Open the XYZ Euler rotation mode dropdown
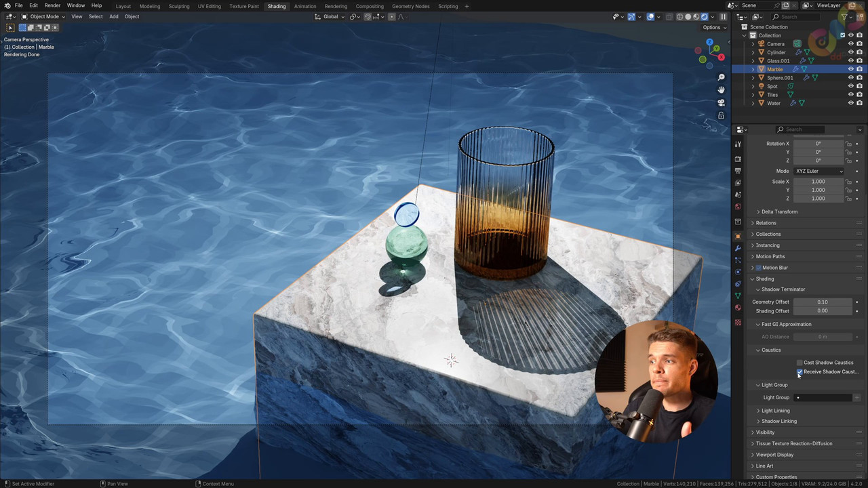 click(819, 171)
